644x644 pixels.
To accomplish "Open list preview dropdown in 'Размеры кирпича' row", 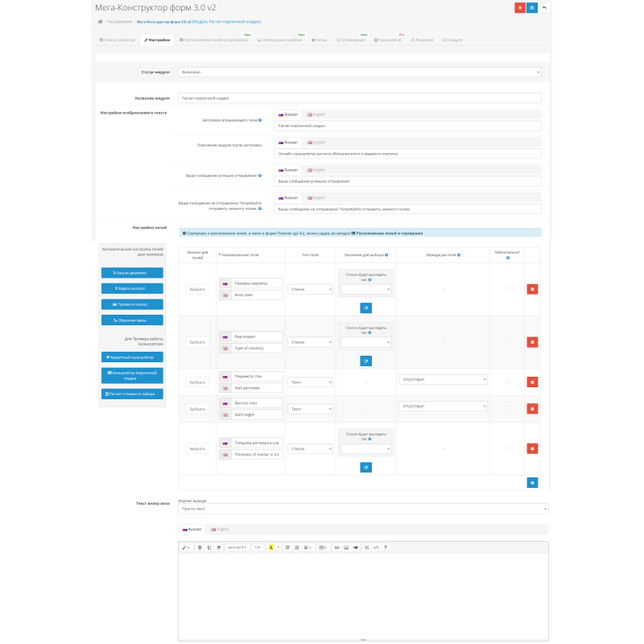I will coord(365,289).
